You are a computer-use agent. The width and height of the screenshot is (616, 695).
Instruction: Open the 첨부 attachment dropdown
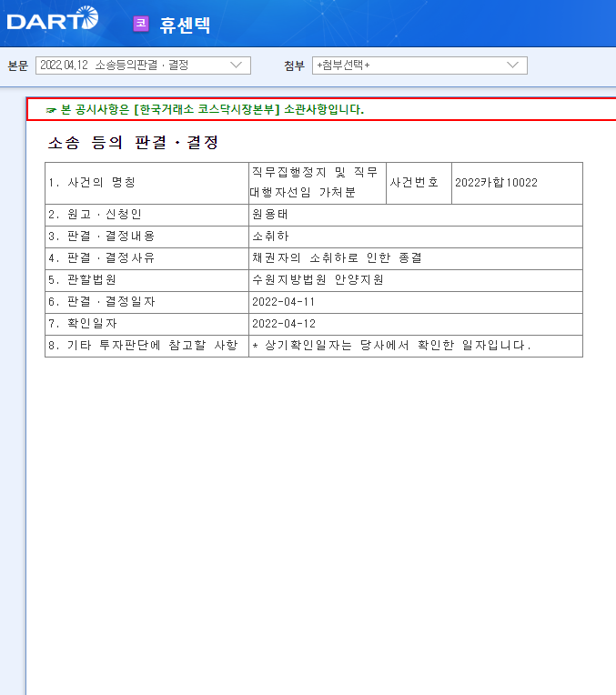(419, 65)
